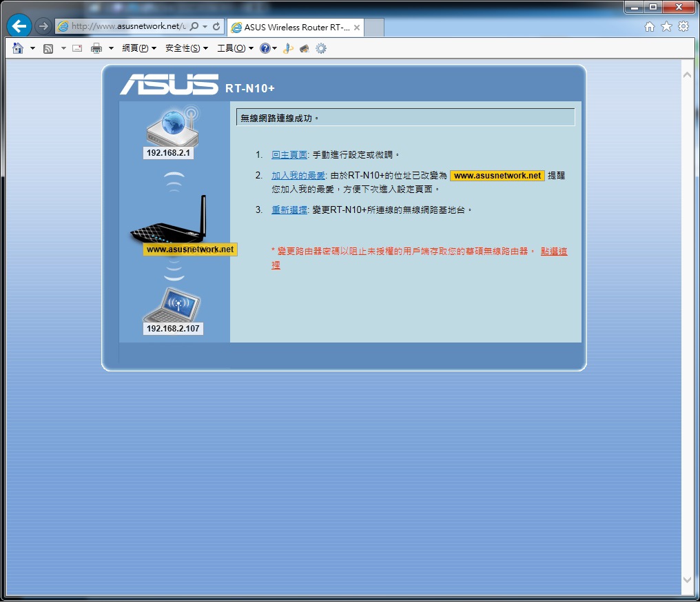The width and height of the screenshot is (700, 603).
Task: Expand the feeds dropdown arrow
Action: [63, 48]
